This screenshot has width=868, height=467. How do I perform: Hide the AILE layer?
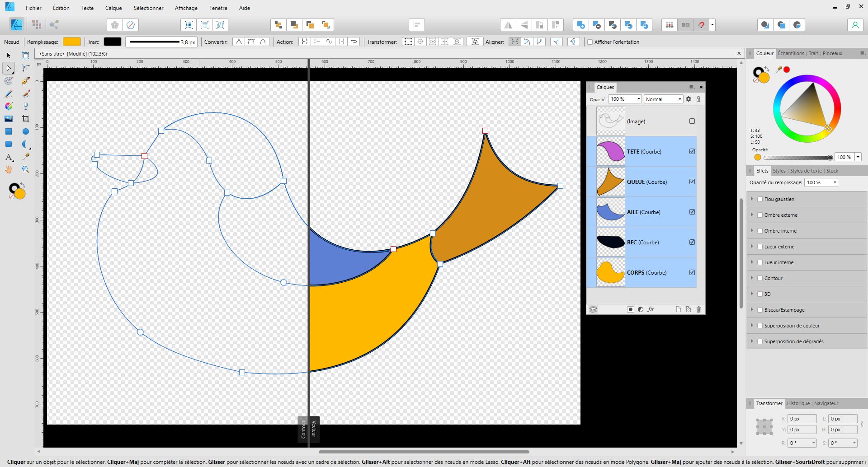point(692,212)
